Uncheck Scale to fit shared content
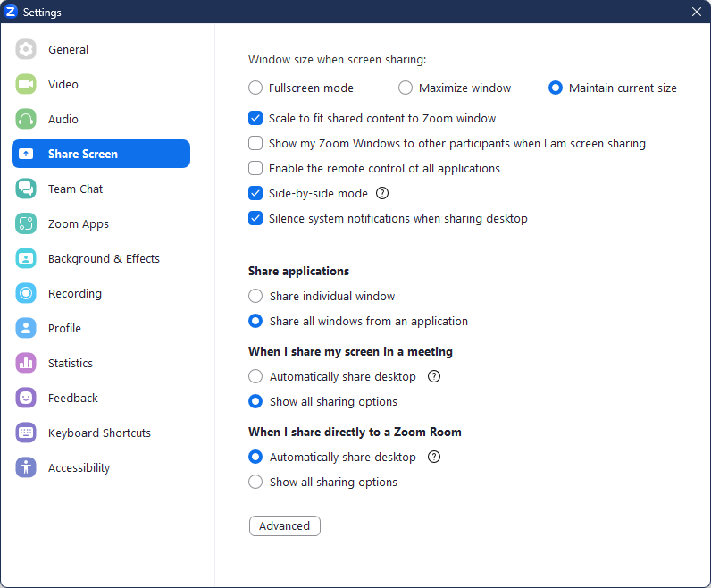This screenshot has height=588, width=711. pyautogui.click(x=255, y=118)
